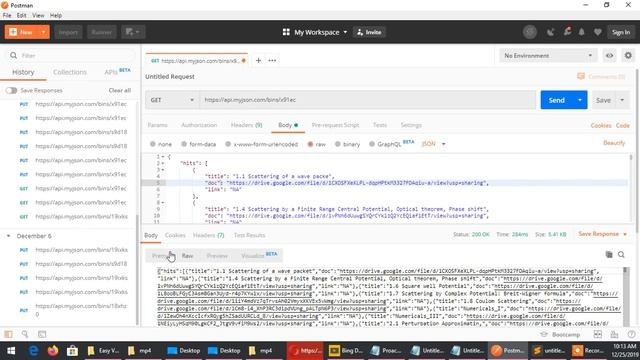The image size is (640, 360).
Task: Open Send button dropdown arrow
Action: (580, 100)
